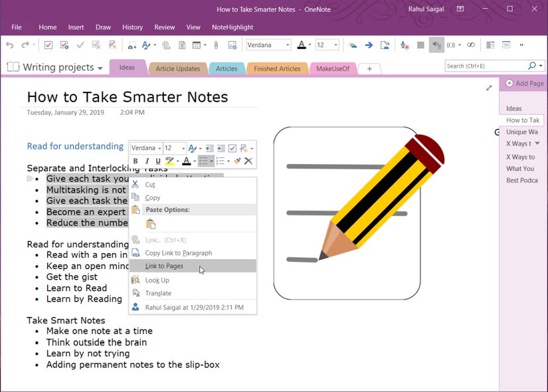This screenshot has height=392, width=548.
Task: Open the Format Painter icon
Action: point(236,159)
